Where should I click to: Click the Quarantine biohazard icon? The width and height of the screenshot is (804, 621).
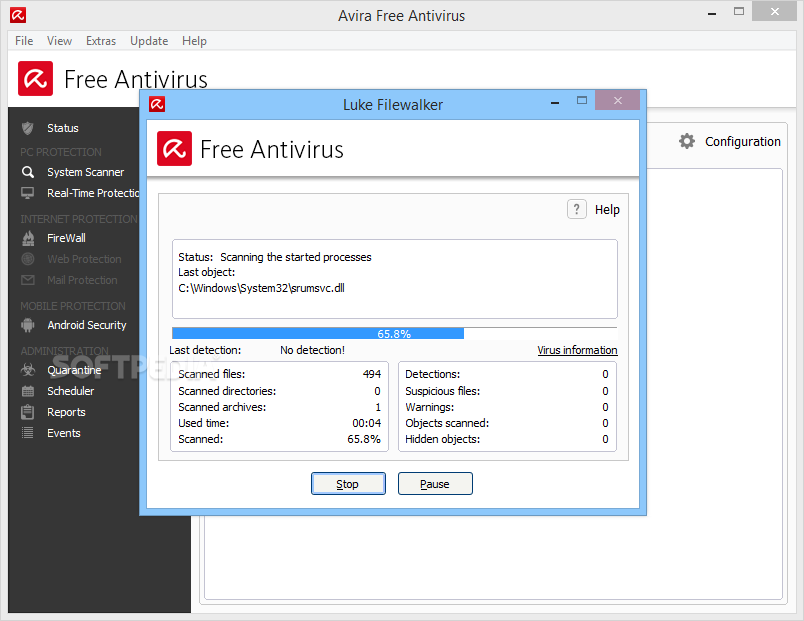point(28,370)
